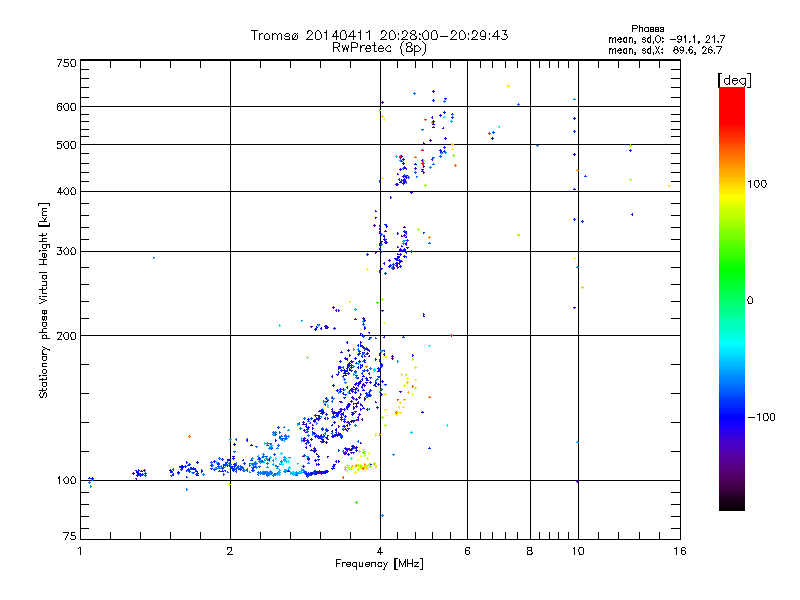This screenshot has height=600, width=800.
Task: Click the '-100' colorbar tick label
Action: pyautogui.click(x=761, y=417)
